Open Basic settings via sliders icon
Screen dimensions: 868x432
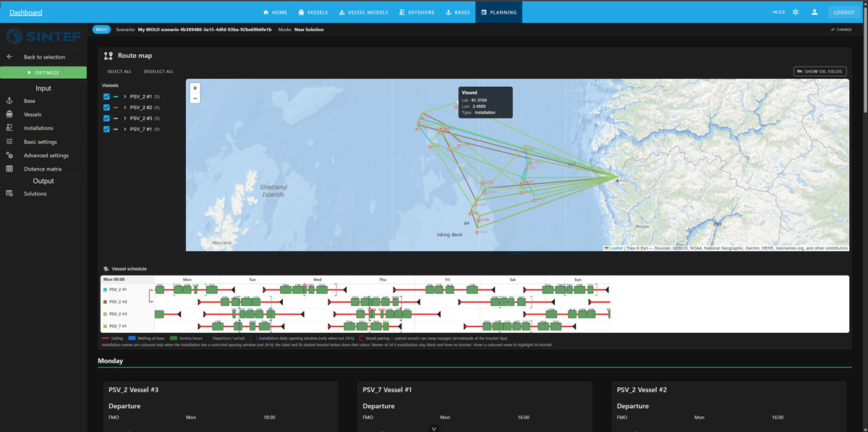tap(9, 142)
